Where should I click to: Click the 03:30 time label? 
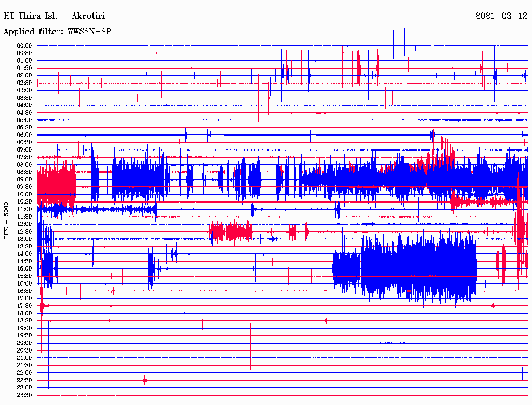coord(24,98)
